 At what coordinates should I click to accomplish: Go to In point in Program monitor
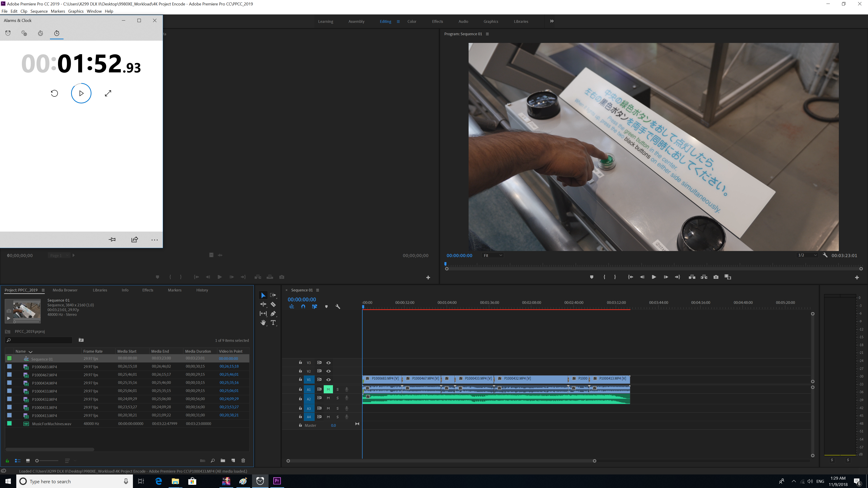[630, 277]
